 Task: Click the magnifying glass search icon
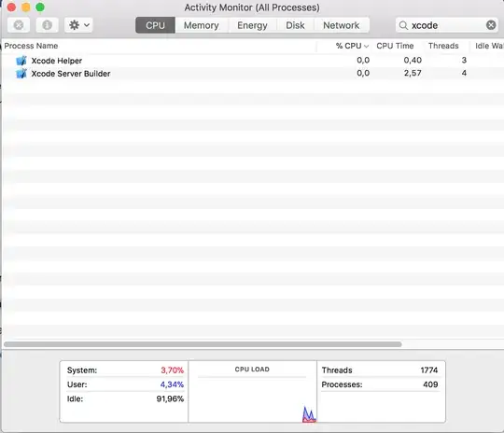(x=403, y=25)
